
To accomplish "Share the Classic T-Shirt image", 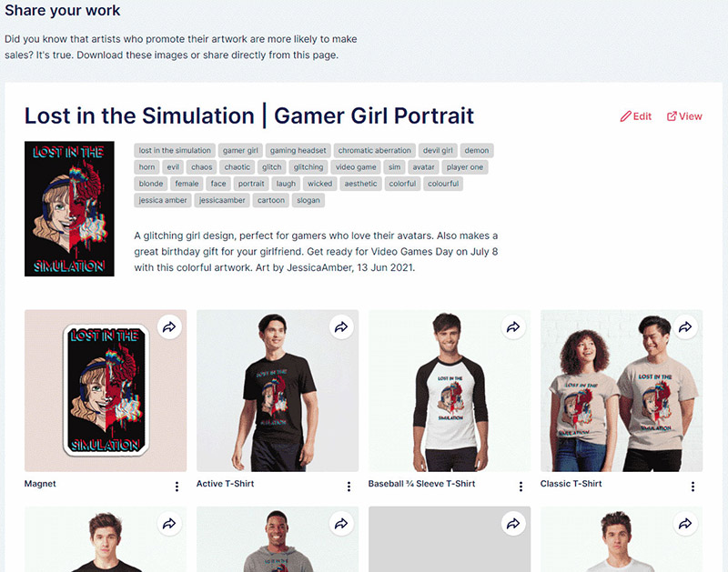I will pos(685,327).
